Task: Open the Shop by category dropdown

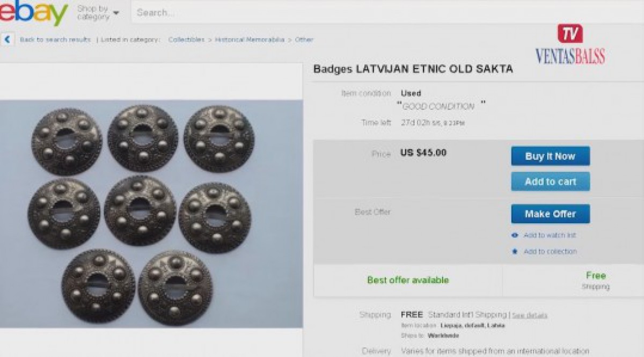Action: pos(98,12)
